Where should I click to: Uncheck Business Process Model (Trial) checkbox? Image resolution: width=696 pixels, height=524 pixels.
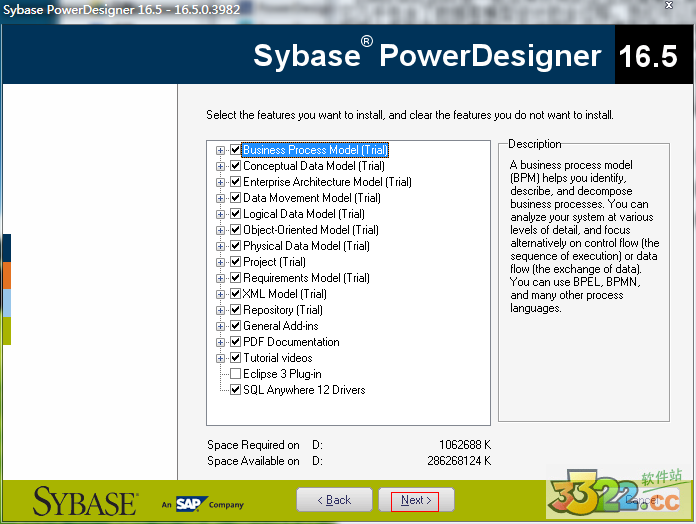tap(236, 150)
